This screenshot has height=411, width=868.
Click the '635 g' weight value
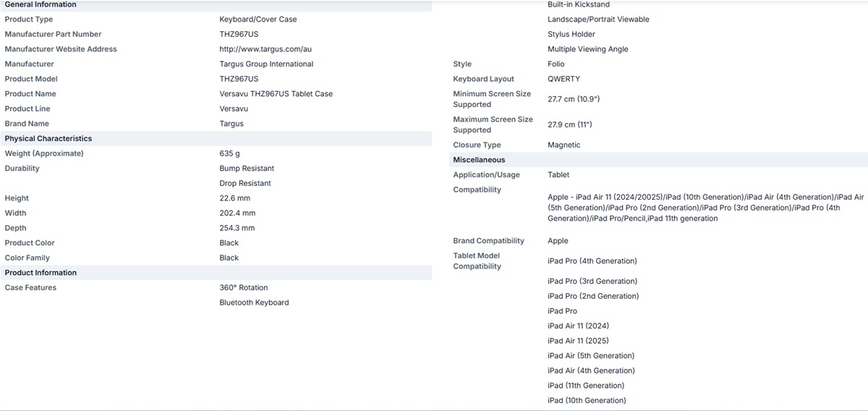click(x=229, y=153)
